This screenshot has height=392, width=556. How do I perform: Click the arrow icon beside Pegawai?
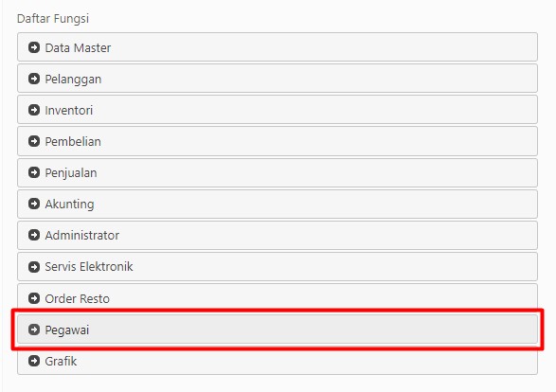click(x=34, y=330)
